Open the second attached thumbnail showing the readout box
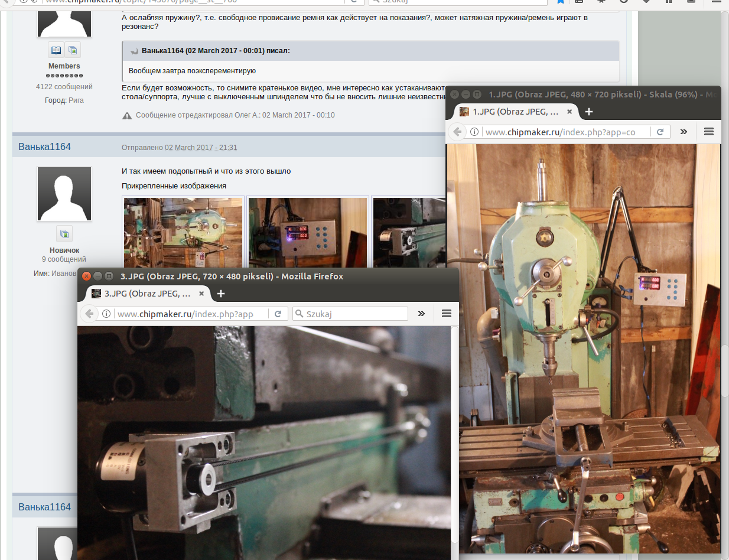Screen dimensions: 729x560 307,233
